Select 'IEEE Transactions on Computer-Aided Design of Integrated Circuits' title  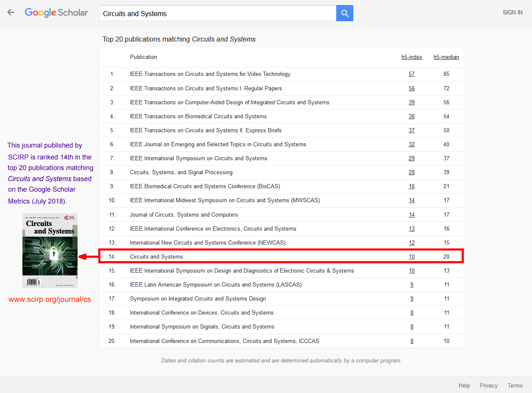230,102
